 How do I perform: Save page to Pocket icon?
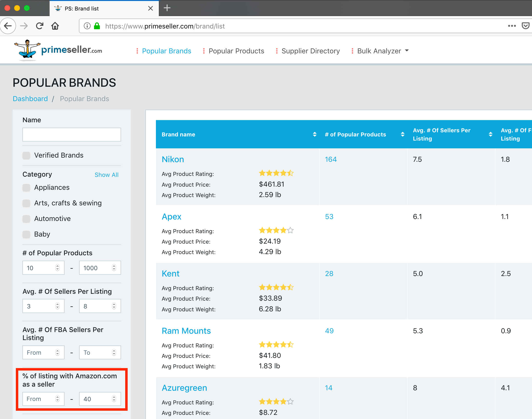coord(525,26)
